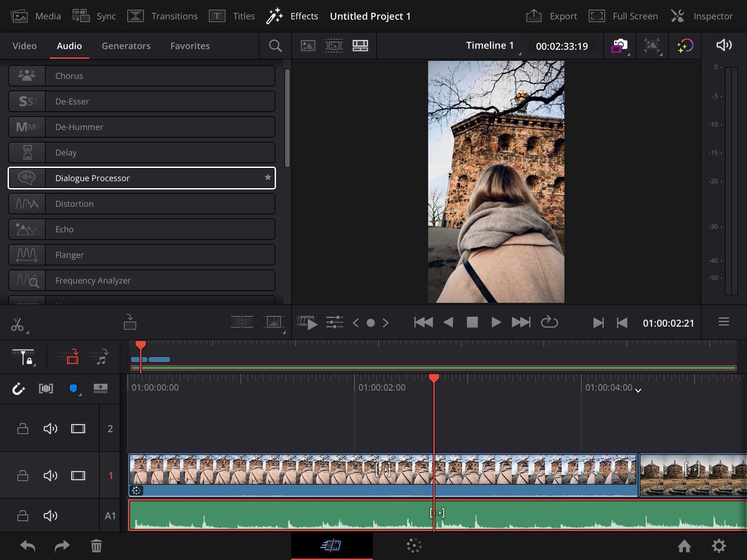Open the safe area overlay dropdown
Screen dimensions: 747x560
click(652, 46)
